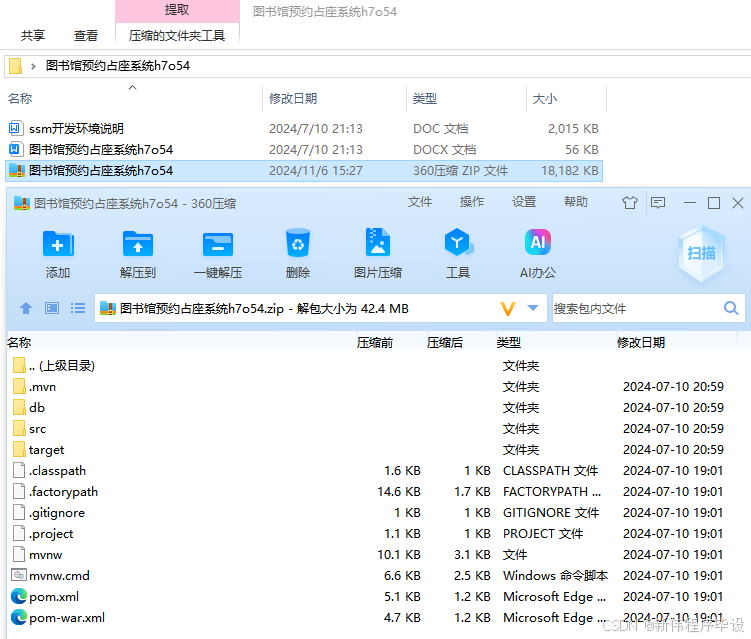
Task: Click the 删除 (Delete) recycle bin icon
Action: pyautogui.click(x=298, y=243)
